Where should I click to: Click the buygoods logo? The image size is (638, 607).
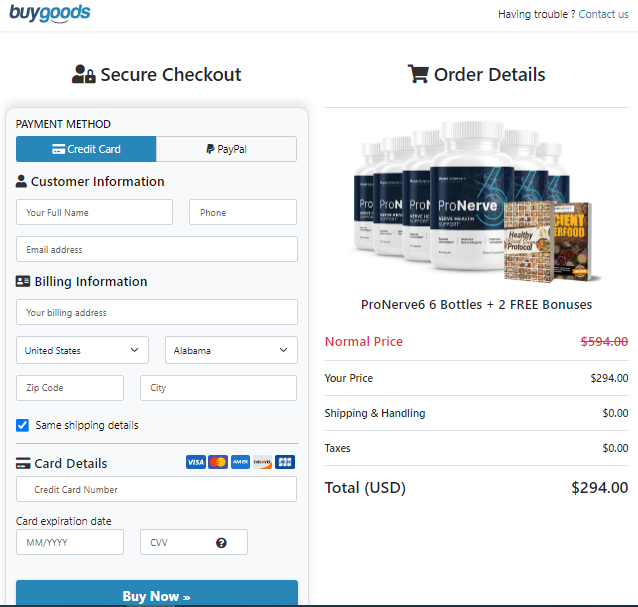[x=50, y=13]
